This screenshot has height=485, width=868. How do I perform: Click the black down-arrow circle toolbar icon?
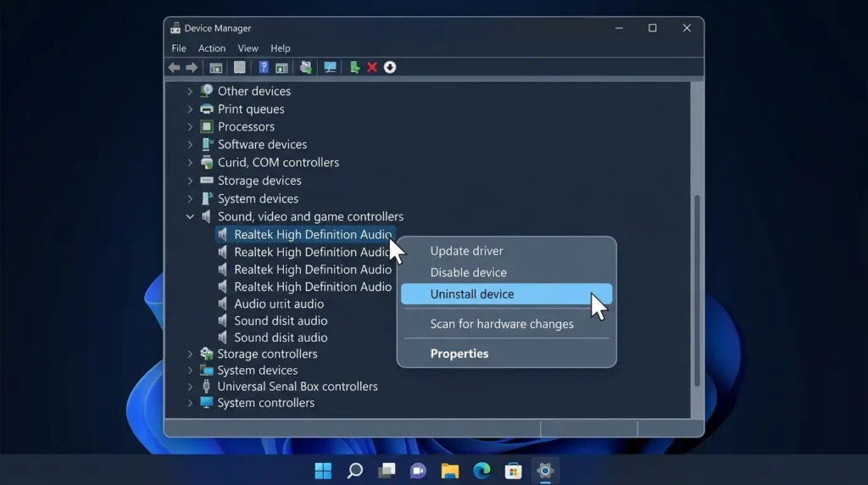[x=390, y=68]
